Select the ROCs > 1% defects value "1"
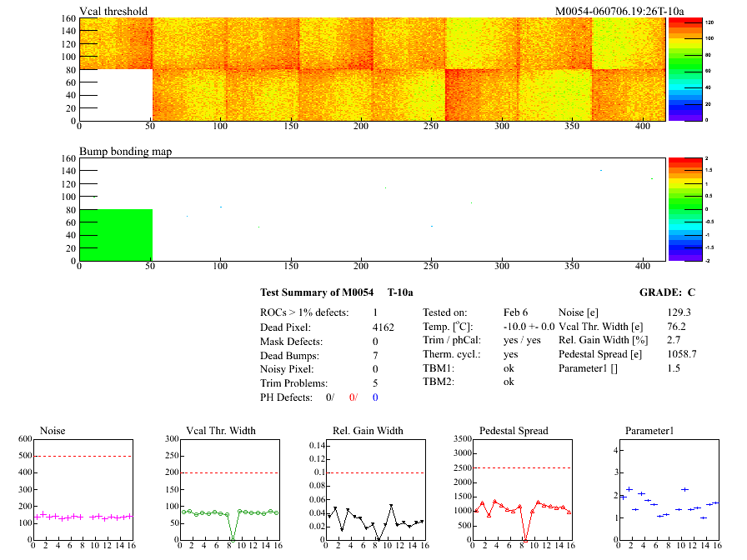The width and height of the screenshot is (747, 560). pos(375,312)
